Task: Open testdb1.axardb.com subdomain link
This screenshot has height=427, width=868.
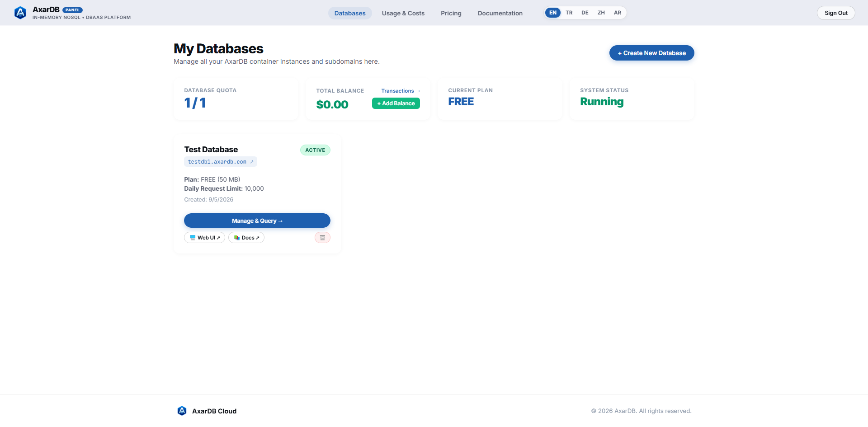Action: click(x=221, y=162)
